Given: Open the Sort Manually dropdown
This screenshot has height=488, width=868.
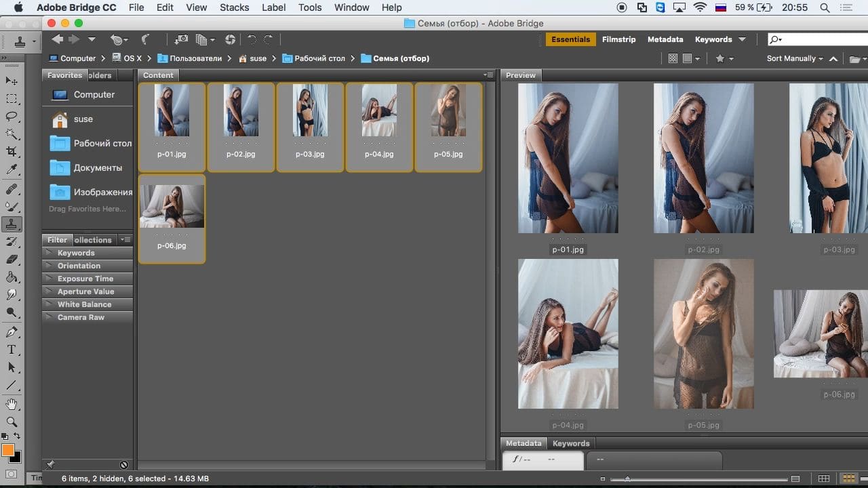Looking at the screenshot, I should 794,58.
